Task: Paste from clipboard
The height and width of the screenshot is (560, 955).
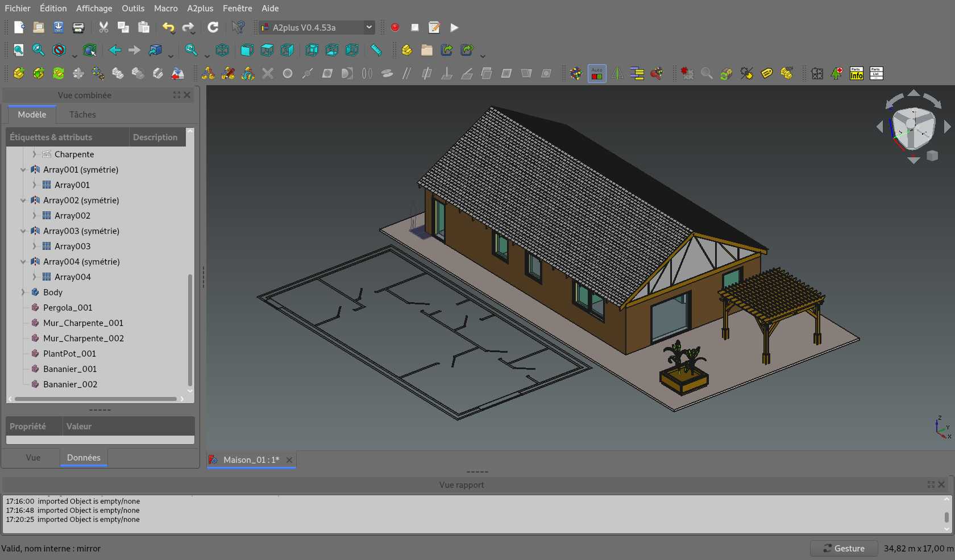Action: [x=144, y=27]
